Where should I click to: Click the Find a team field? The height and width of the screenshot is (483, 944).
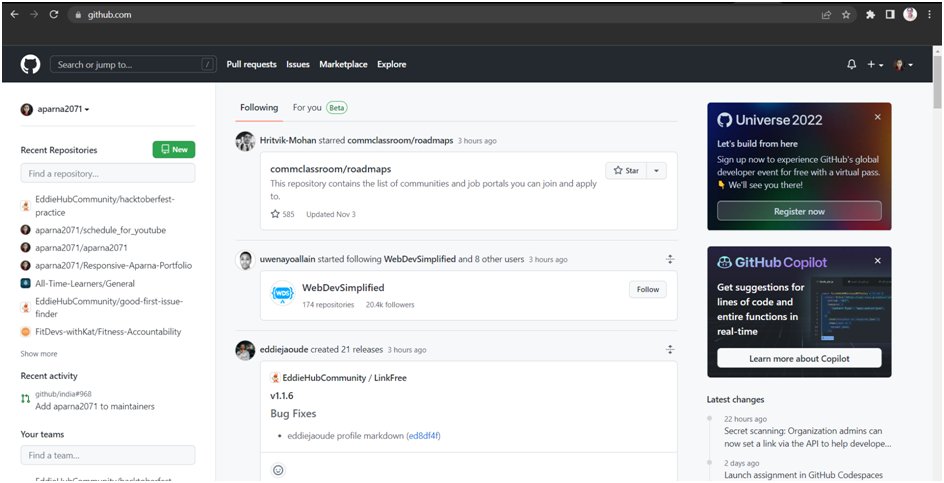[108, 455]
